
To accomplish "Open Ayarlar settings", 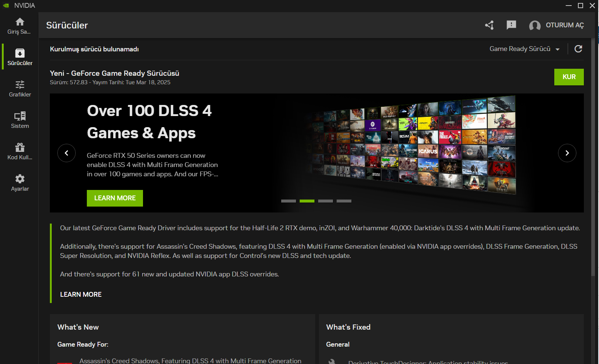I will pyautogui.click(x=20, y=183).
